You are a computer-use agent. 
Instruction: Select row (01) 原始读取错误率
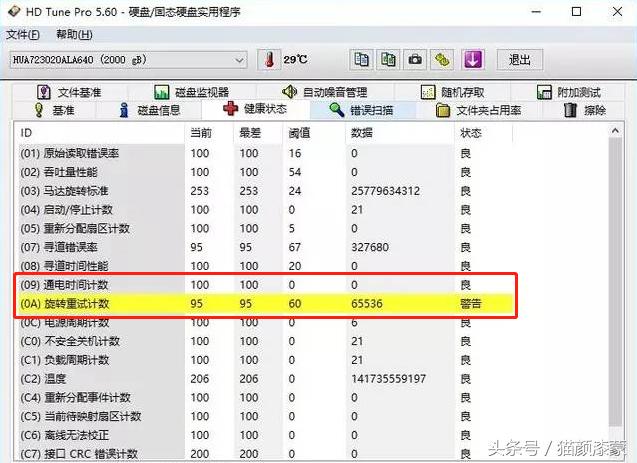[264, 154]
